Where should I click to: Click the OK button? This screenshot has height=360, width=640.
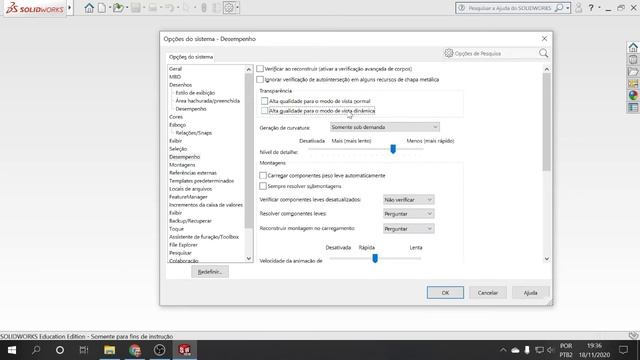[x=445, y=293]
